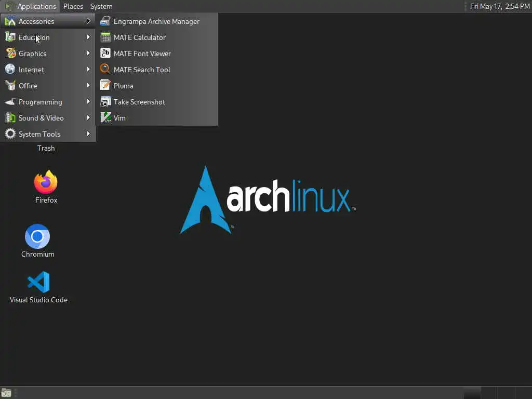Click the Trash desktop label

46,148
